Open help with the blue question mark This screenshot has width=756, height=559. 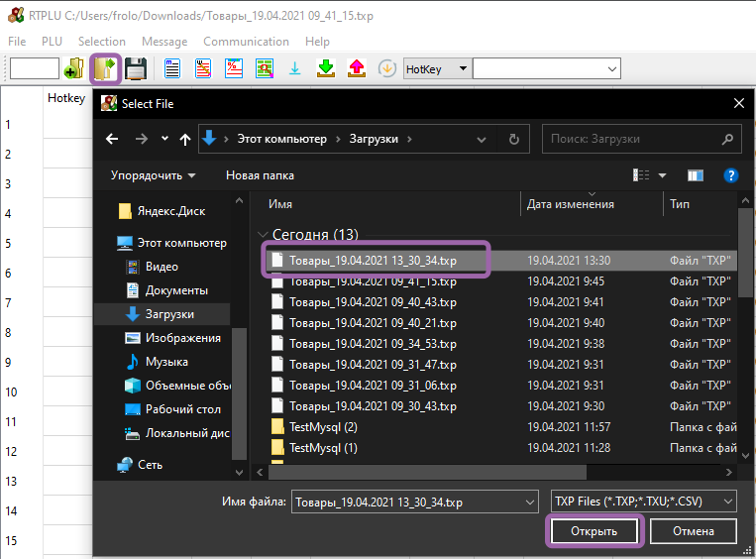(x=731, y=175)
